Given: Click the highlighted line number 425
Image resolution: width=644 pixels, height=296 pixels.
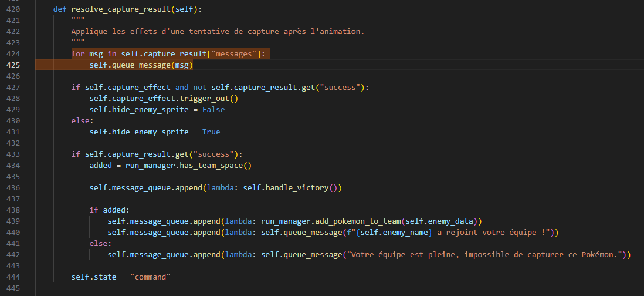Looking at the screenshot, I should 13,65.
